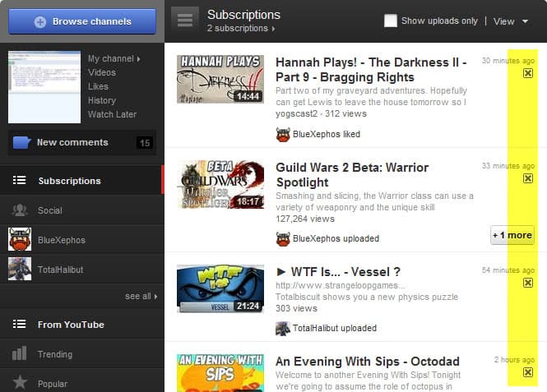Expand the + 1 more button
547x392 pixels.
[512, 235]
